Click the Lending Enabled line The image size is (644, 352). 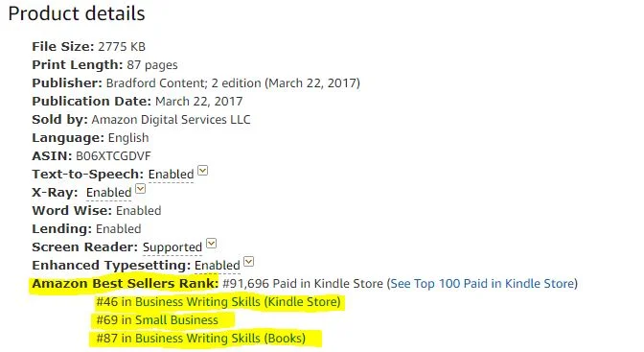(86, 228)
